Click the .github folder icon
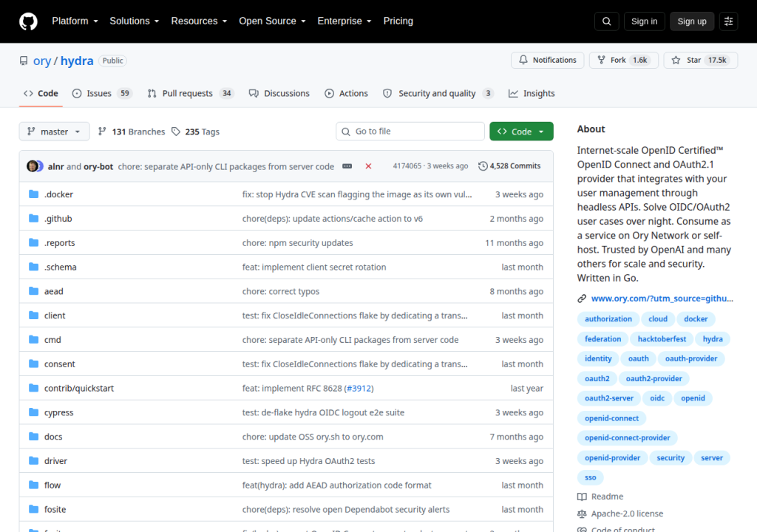The height and width of the screenshot is (532, 757). [33, 218]
